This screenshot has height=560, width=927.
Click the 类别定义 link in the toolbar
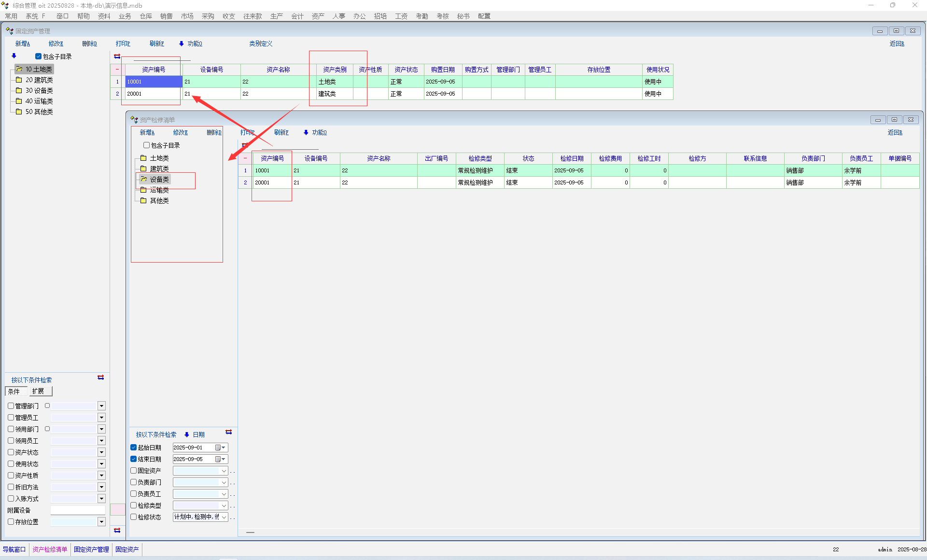tap(261, 43)
